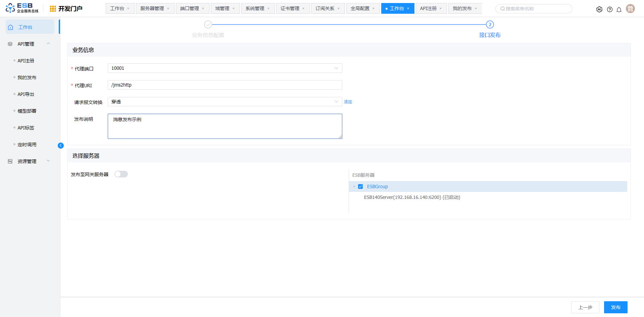Viewport: 644px width, 317px height.
Task: Switch to the 订阅关系 tab
Action: tap(325, 8)
